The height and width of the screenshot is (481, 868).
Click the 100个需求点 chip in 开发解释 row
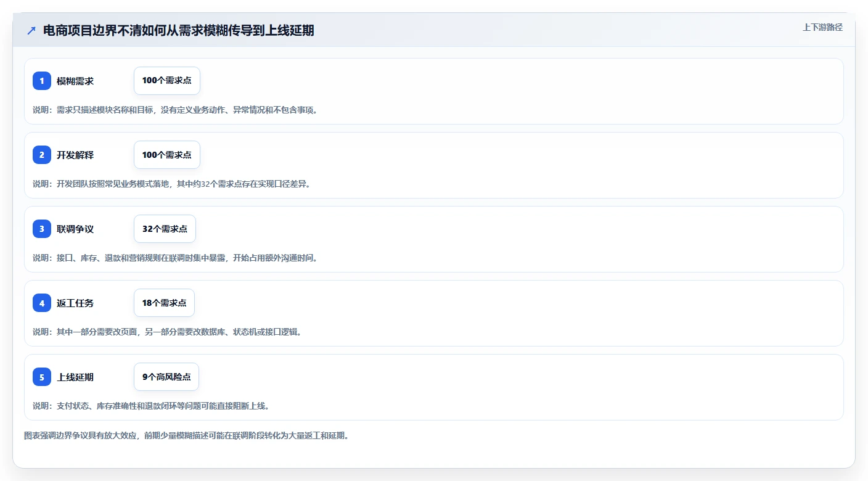pyautogui.click(x=167, y=155)
